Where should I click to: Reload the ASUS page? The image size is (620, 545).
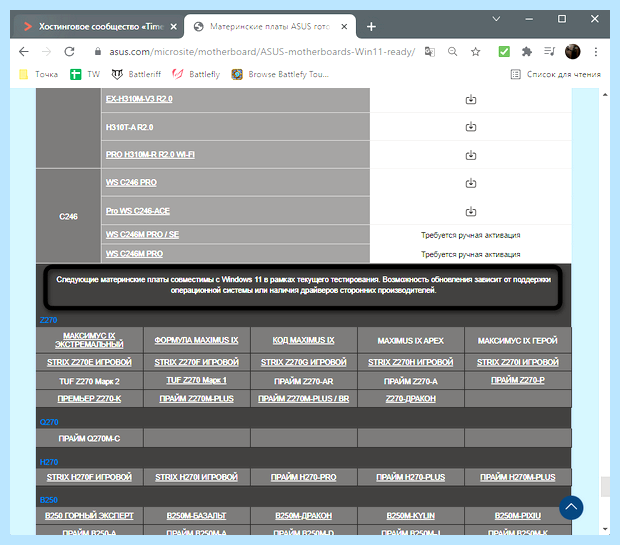click(70, 51)
